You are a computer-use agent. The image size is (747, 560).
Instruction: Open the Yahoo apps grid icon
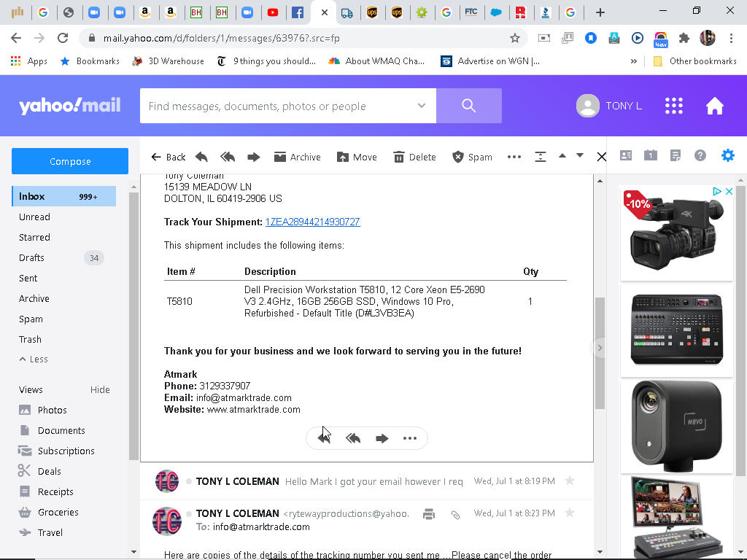pos(673,106)
